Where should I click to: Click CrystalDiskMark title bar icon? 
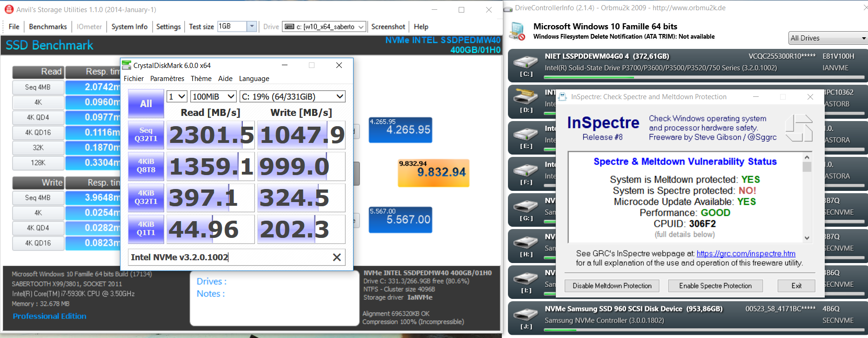click(x=126, y=65)
